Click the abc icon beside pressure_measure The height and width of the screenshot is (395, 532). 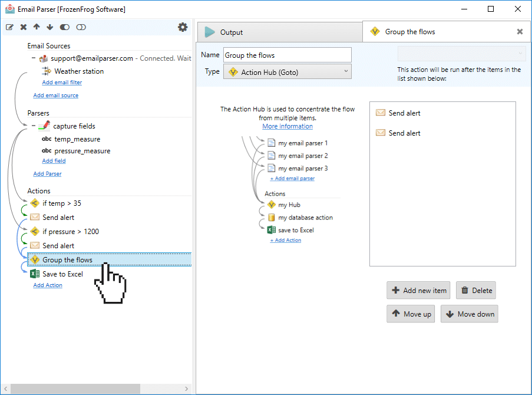pos(47,150)
